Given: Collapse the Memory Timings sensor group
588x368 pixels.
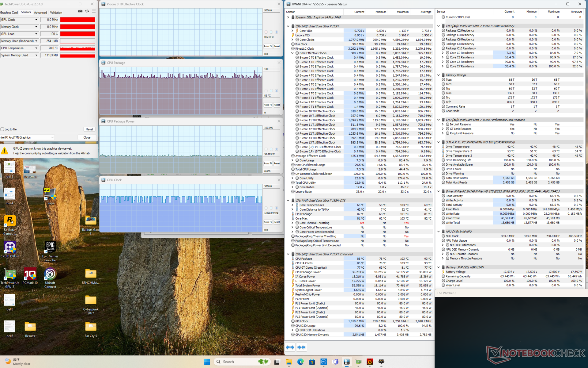Looking at the screenshot, I should click(439, 75).
